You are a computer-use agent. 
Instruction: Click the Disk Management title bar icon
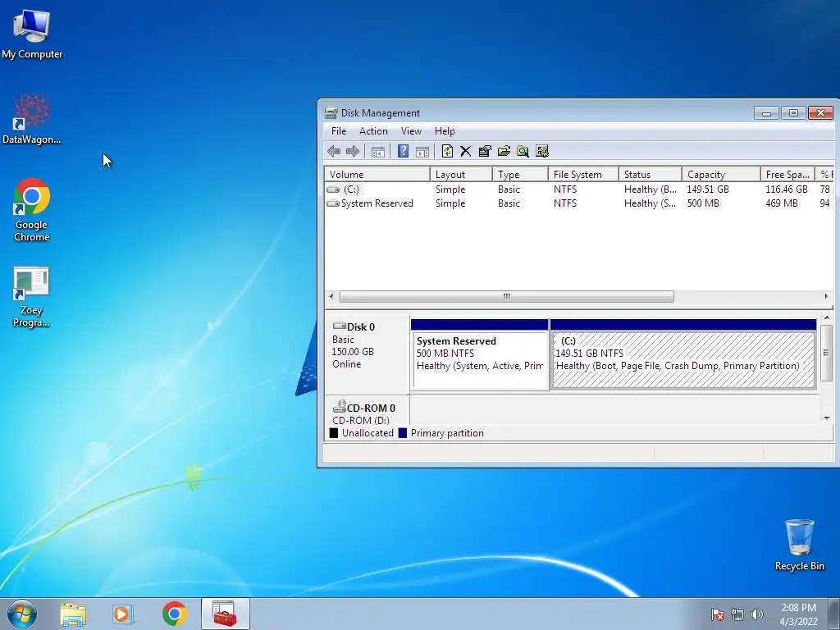pyautogui.click(x=331, y=112)
